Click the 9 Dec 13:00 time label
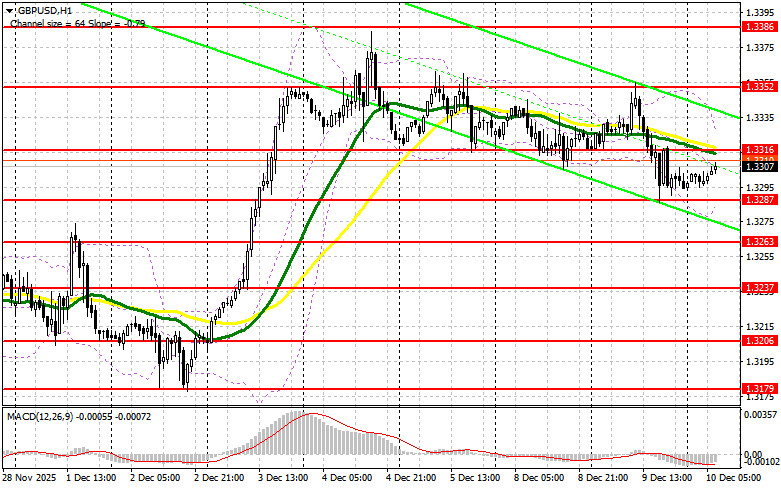 point(667,478)
